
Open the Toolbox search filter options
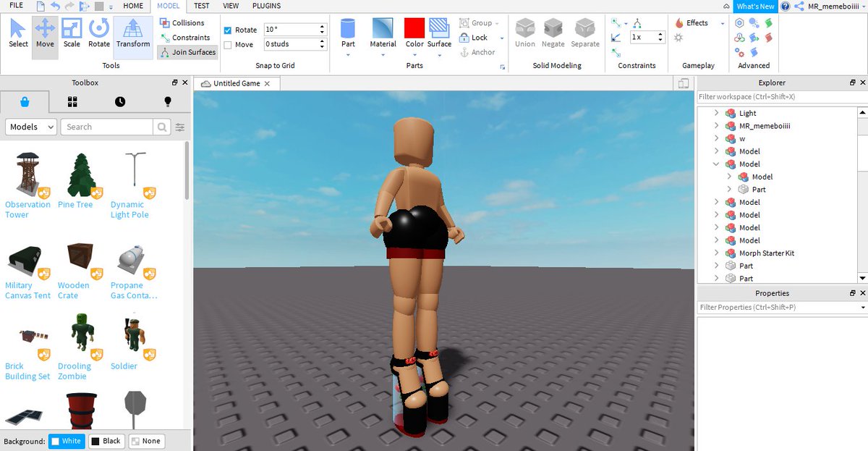[179, 127]
